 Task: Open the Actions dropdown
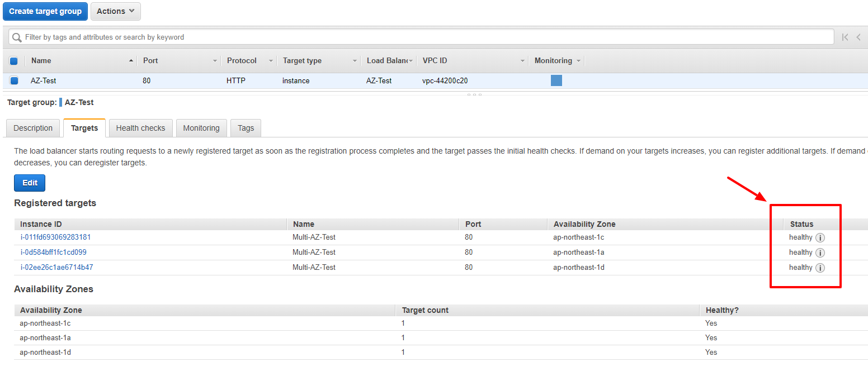115,11
